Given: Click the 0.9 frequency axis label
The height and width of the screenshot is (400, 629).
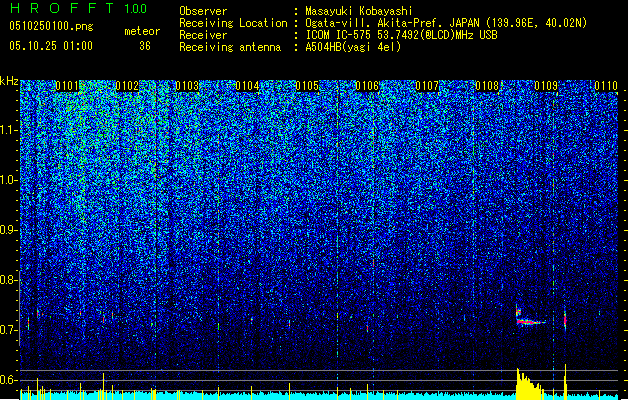Looking at the screenshot, I should (x=8, y=230).
